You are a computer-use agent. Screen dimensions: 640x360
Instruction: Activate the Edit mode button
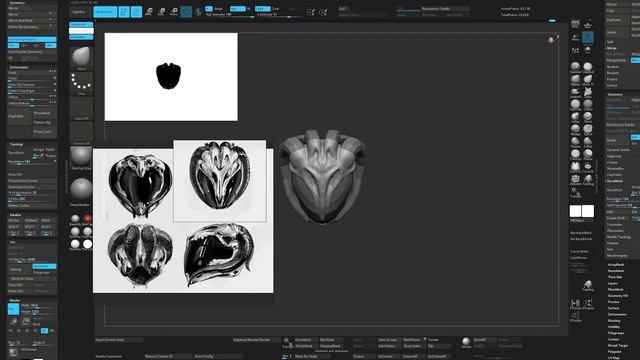pyautogui.click(x=124, y=12)
